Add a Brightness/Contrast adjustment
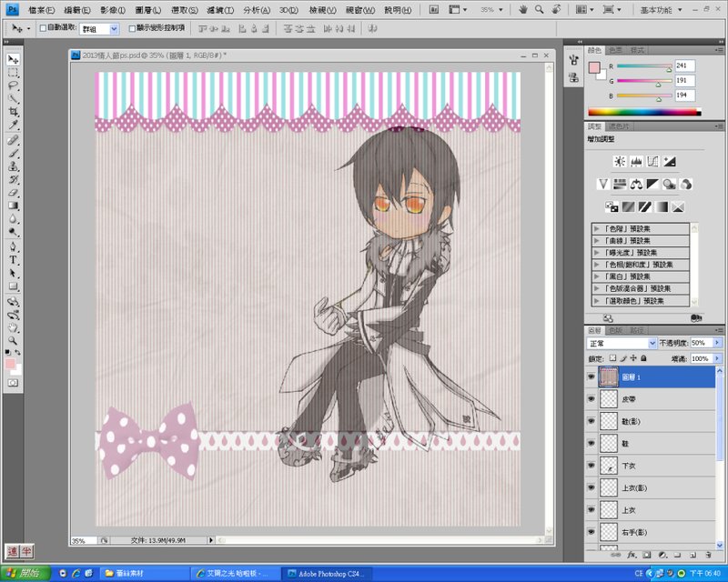728x582 pixels. (620, 162)
